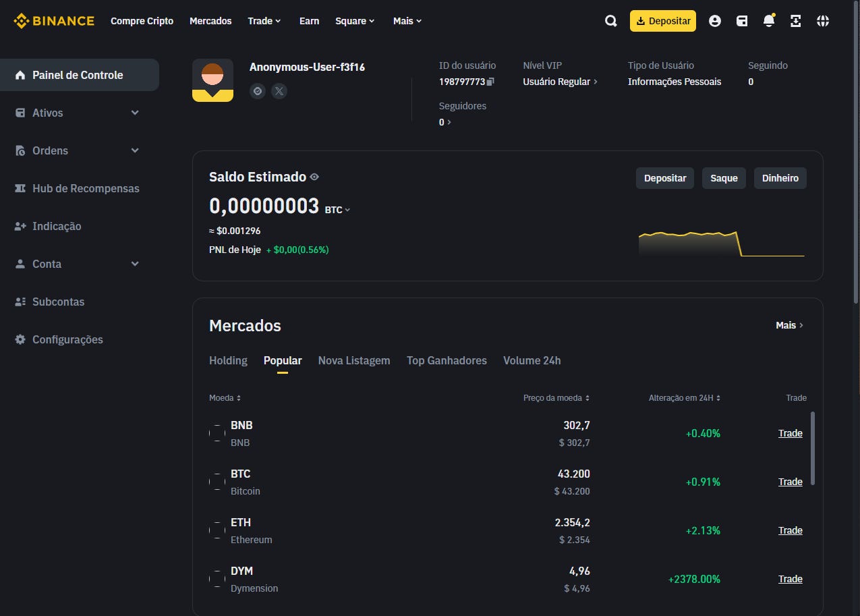This screenshot has width=860, height=616.
Task: Click the Saque button
Action: coord(724,178)
